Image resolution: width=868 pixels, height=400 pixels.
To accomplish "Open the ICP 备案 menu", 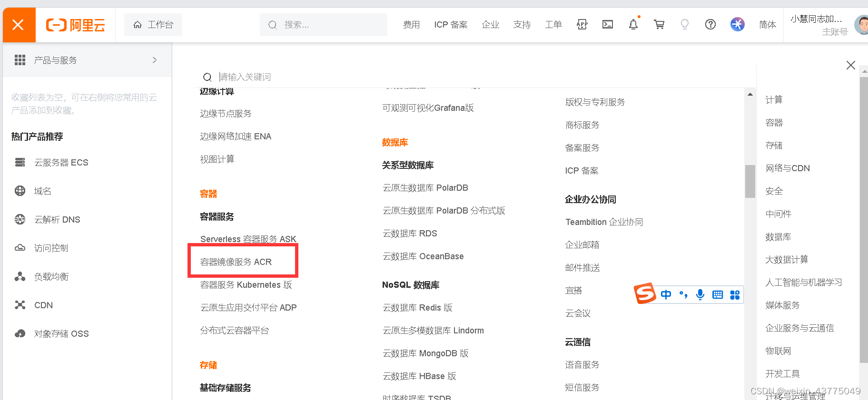I will point(451,25).
